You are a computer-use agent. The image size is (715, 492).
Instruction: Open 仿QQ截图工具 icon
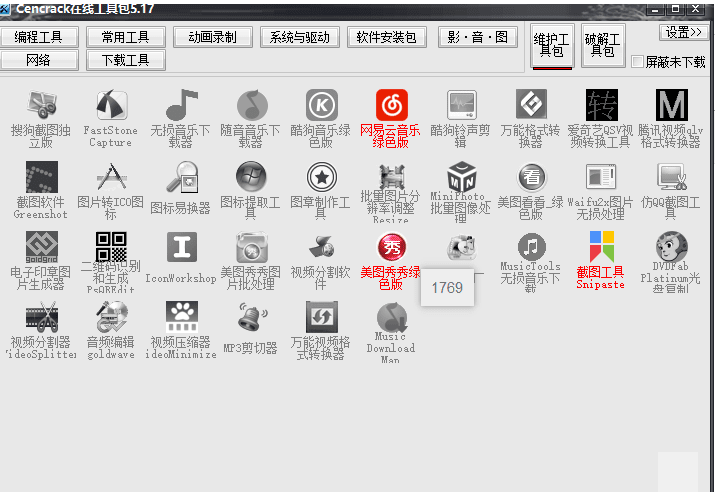pyautogui.click(x=671, y=176)
